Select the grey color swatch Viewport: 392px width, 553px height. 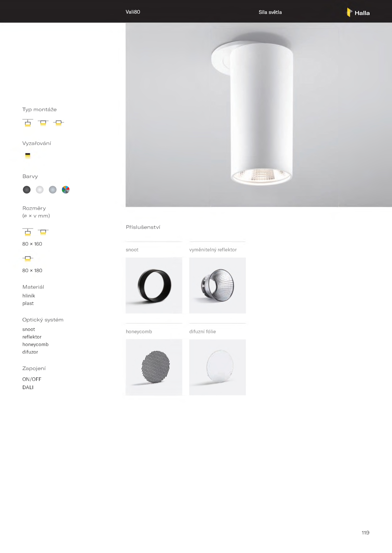coord(53,190)
